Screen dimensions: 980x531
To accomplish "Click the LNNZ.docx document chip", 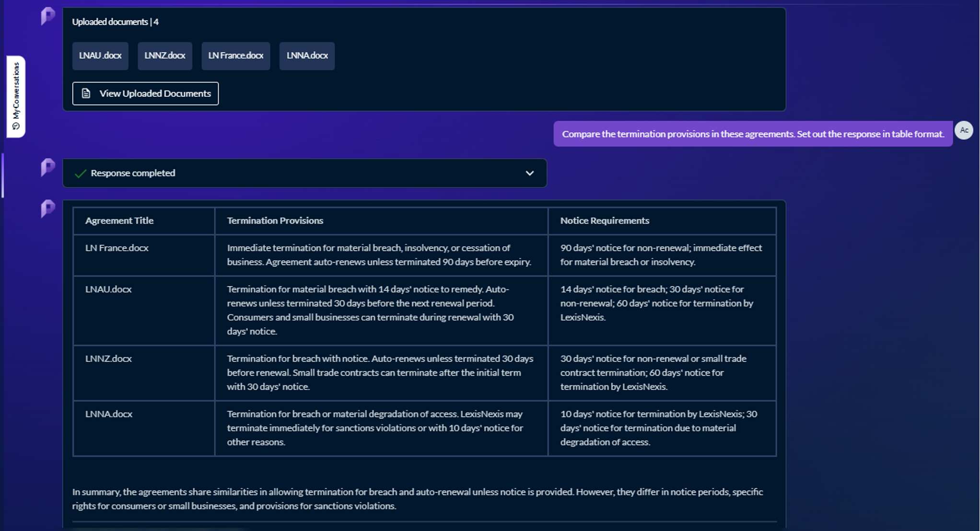I will coord(164,56).
